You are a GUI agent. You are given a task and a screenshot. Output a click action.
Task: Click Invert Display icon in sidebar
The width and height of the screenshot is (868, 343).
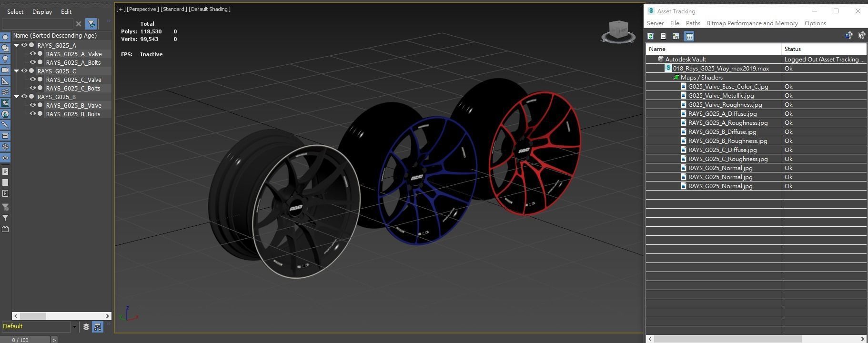coord(5,193)
